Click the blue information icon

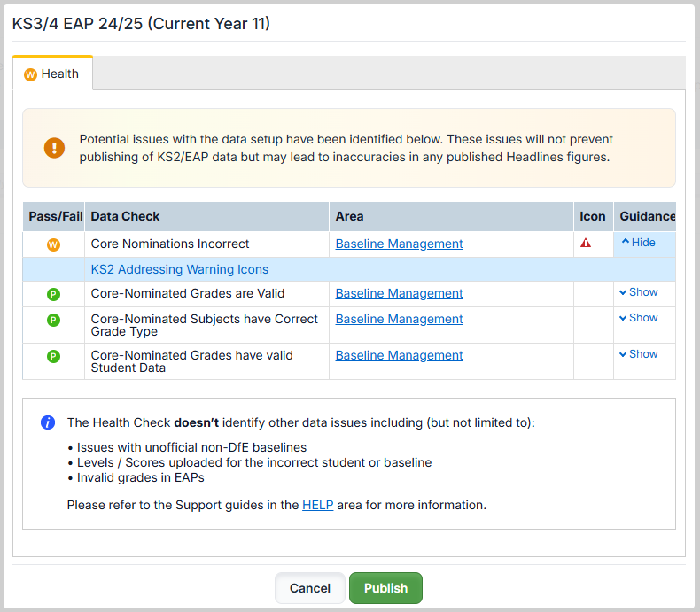pos(48,422)
